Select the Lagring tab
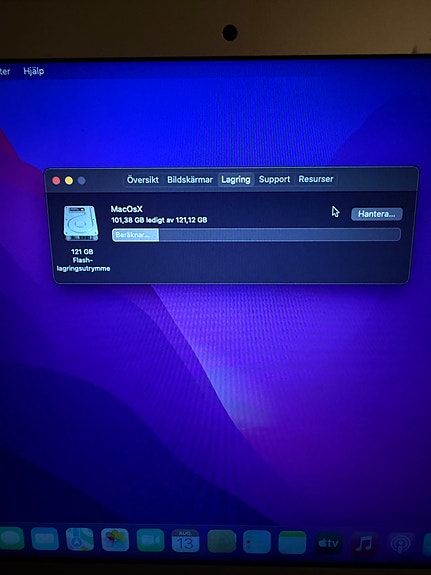This screenshot has height=575, width=431. coord(236,179)
